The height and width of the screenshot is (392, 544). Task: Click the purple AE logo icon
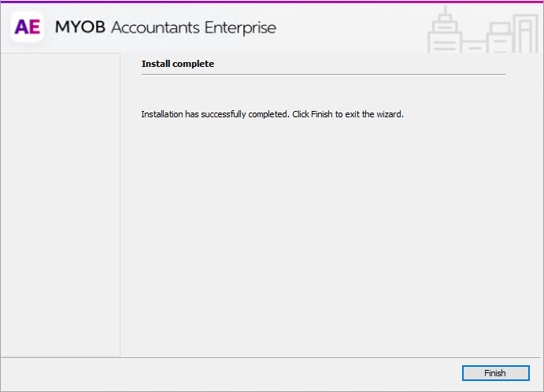coord(28,28)
